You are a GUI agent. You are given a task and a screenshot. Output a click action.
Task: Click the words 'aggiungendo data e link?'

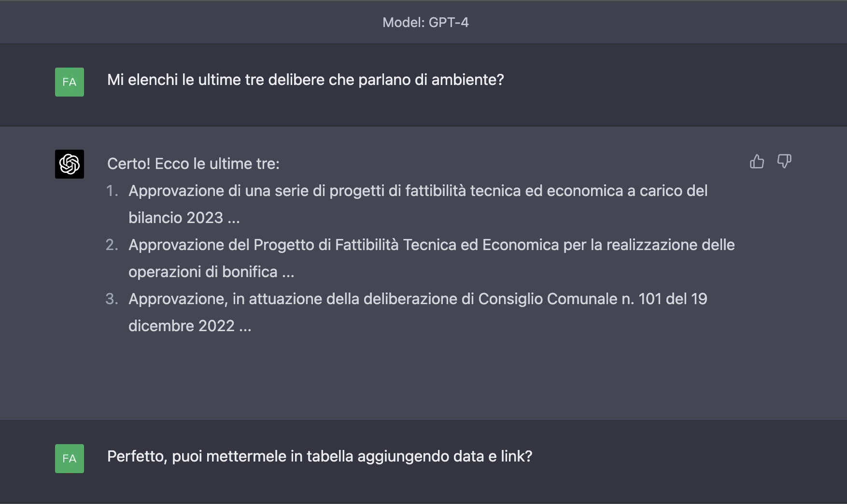tap(444, 456)
